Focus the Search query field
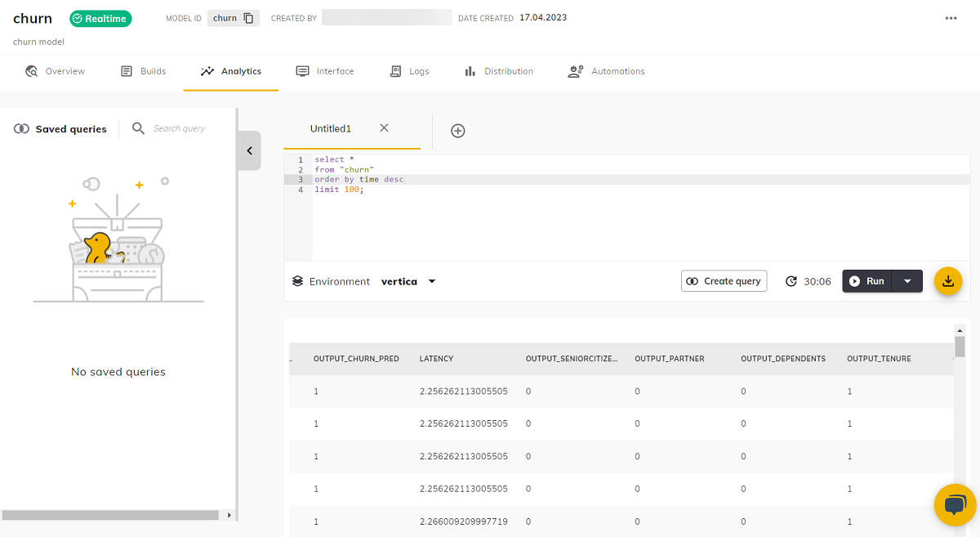 180,128
